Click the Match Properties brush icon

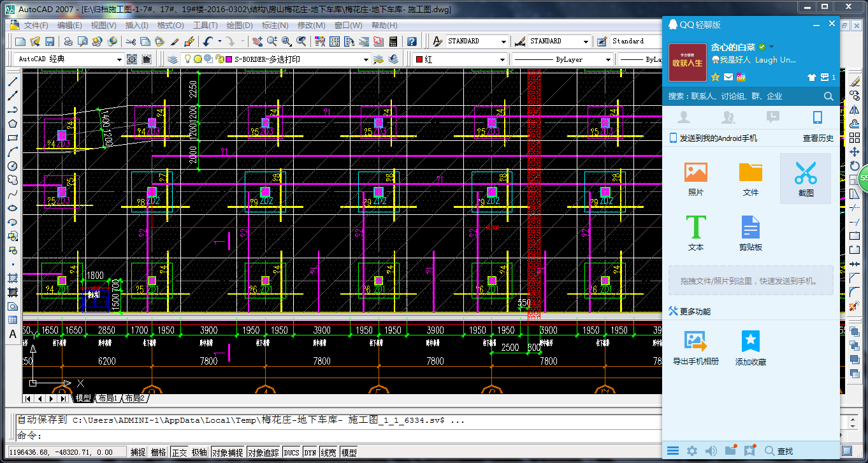click(x=175, y=41)
